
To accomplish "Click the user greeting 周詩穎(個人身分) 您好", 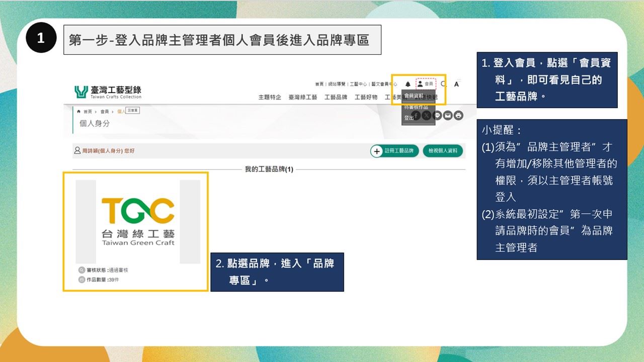I will [x=108, y=151].
